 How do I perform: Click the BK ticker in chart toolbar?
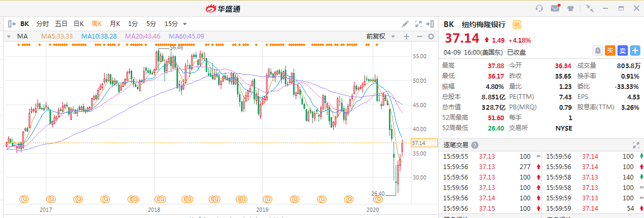point(24,24)
